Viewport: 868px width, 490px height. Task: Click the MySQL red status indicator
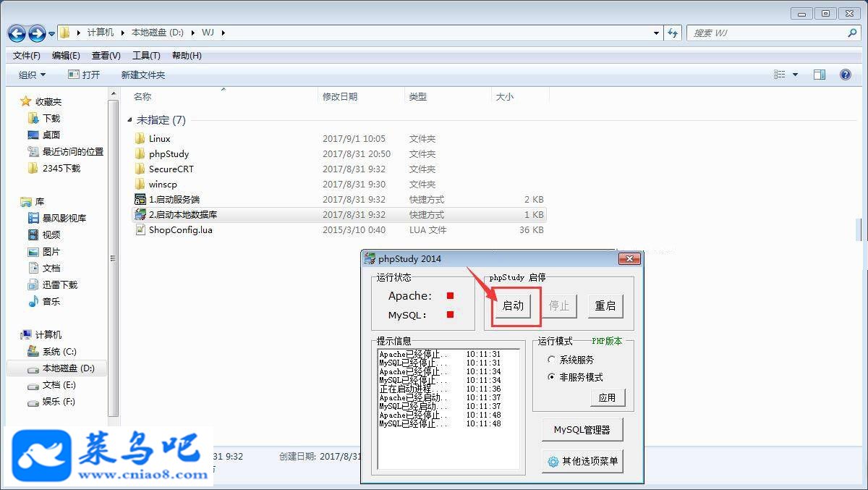[x=450, y=314]
